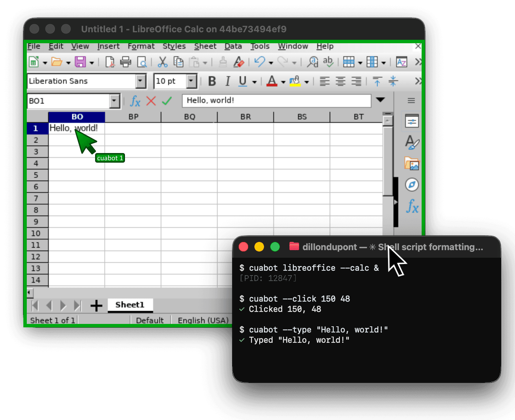
Task: Open the sidebar Navigator deck
Action: 412,185
